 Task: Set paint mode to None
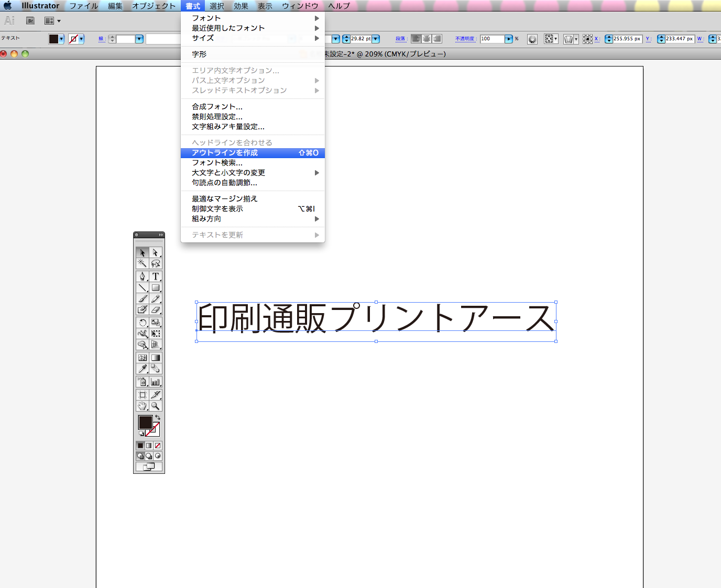click(x=158, y=446)
